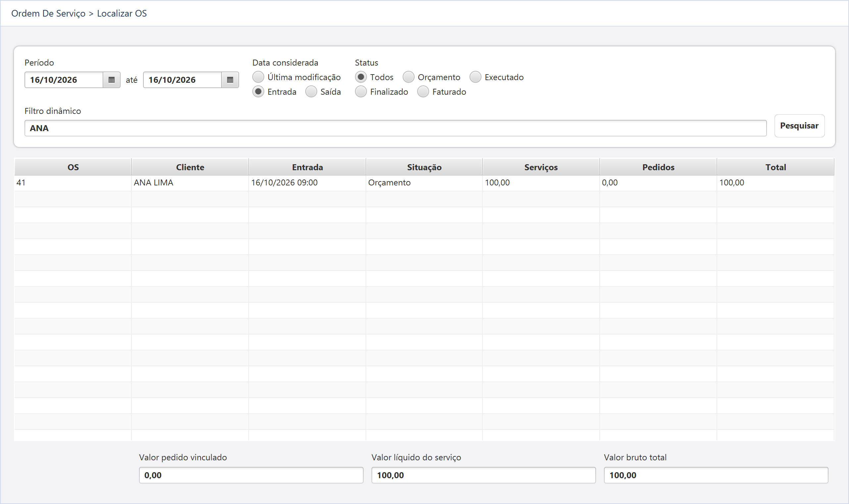Image resolution: width=849 pixels, height=504 pixels.
Task: Click the Valor bruto total field
Action: (716, 475)
